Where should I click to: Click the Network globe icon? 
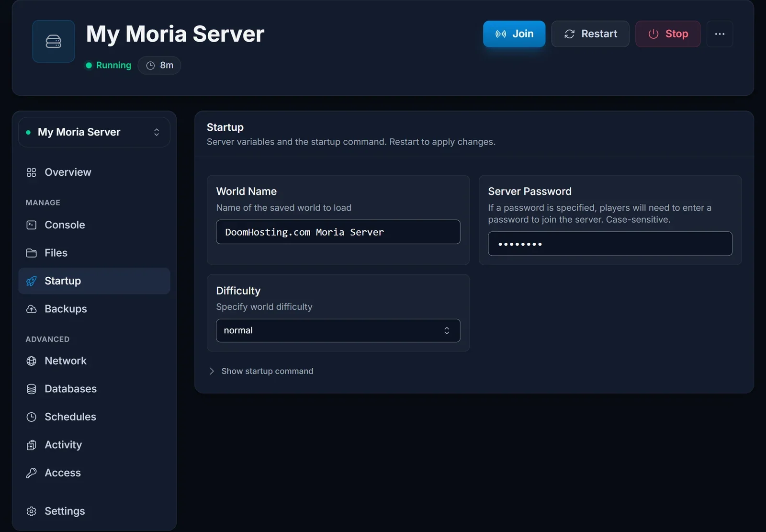click(x=32, y=361)
